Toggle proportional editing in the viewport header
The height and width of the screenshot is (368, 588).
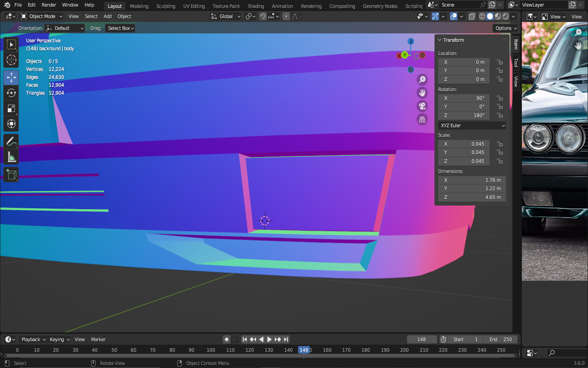286,16
